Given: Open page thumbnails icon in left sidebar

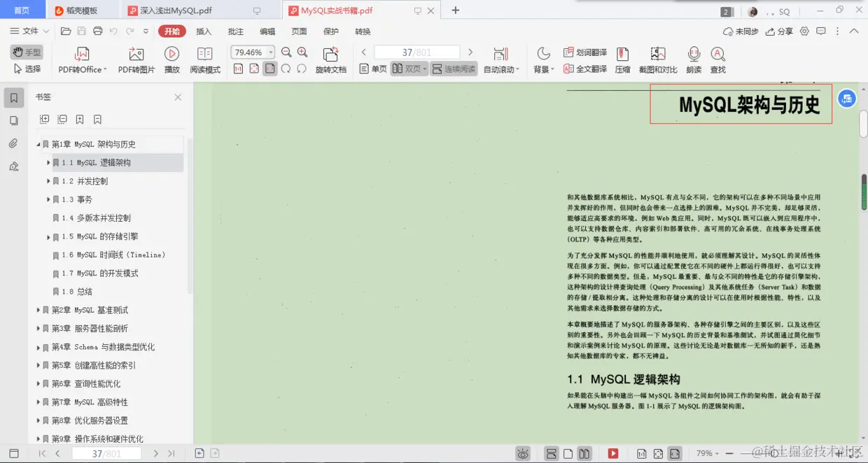Looking at the screenshot, I should coord(14,121).
